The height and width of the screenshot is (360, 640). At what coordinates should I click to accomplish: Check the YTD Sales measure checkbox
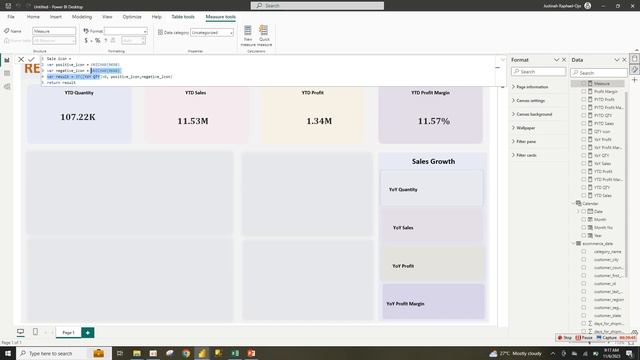584,196
